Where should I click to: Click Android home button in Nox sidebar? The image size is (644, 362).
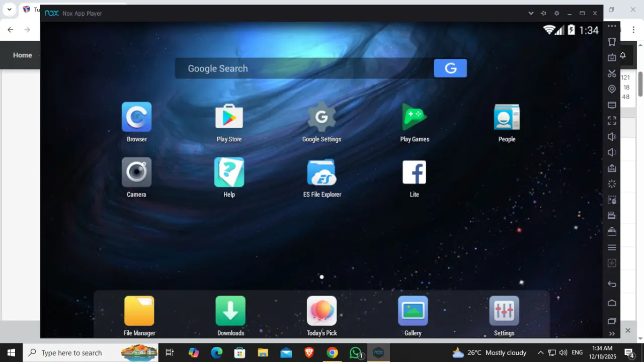tap(612, 303)
